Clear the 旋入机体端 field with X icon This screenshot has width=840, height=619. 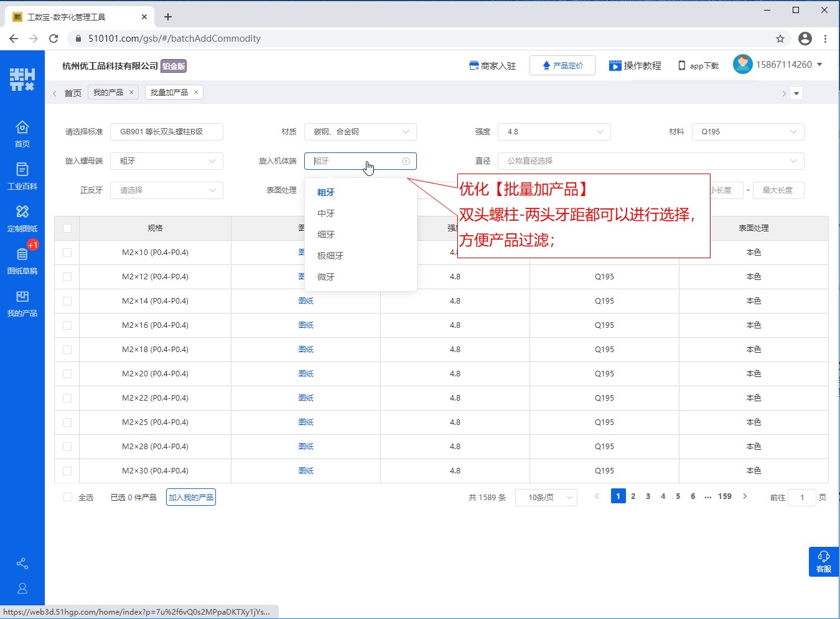point(406,161)
